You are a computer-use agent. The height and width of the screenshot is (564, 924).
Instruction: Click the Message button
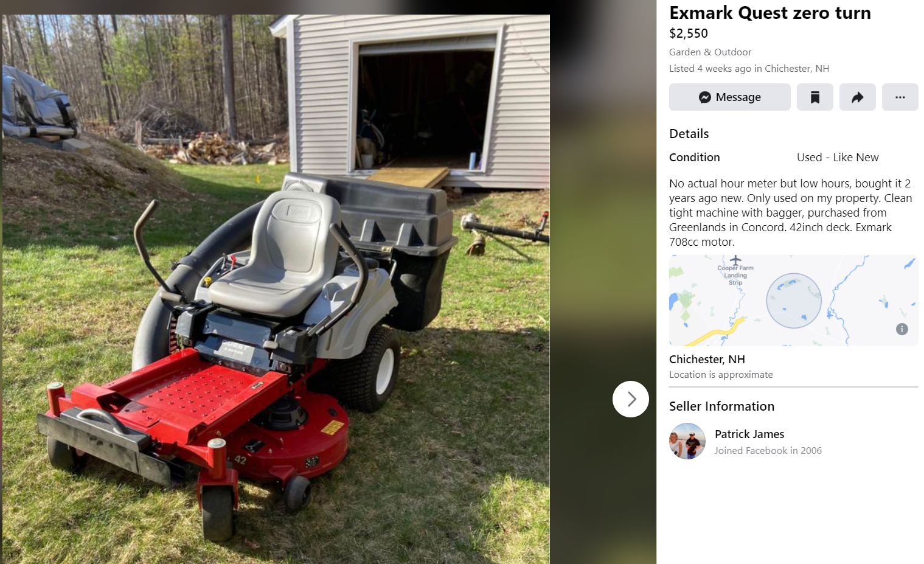pos(729,97)
